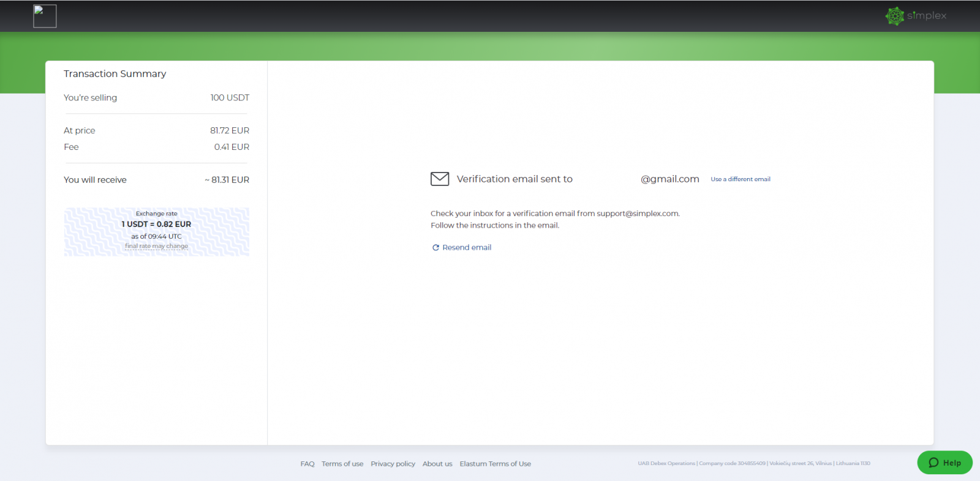This screenshot has height=481, width=980.
Task: Open Terms of use in footer
Action: coord(342,464)
